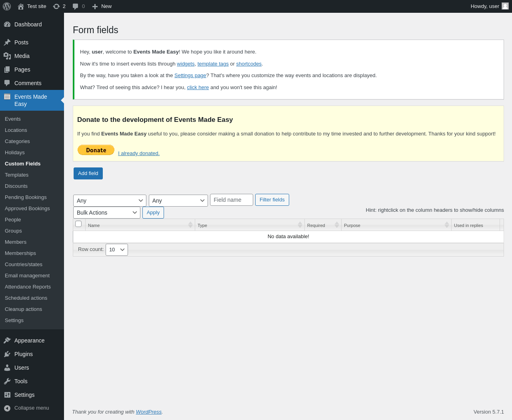Click the Collapse menu arrow icon
Screen dimensions: 512x420
[7, 408]
